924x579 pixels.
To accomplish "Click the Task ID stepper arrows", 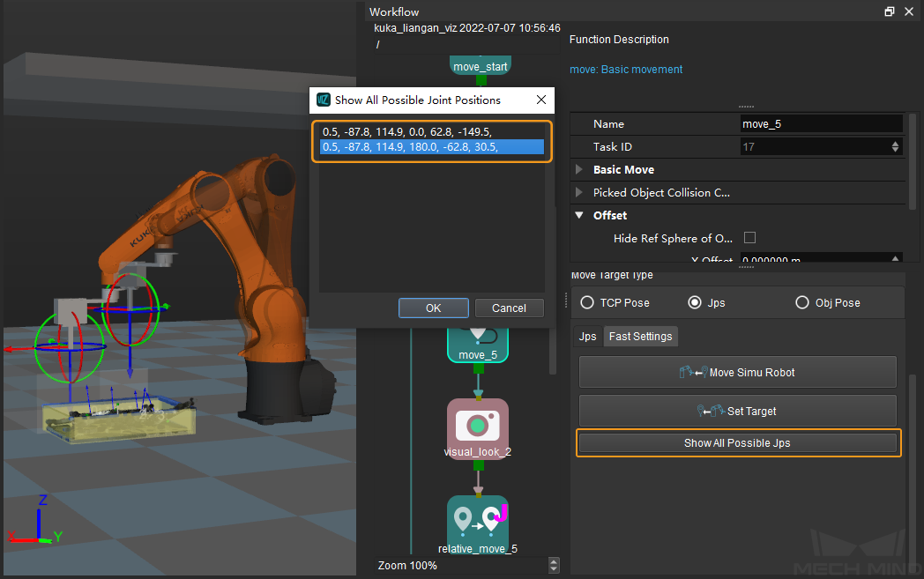I will click(895, 146).
